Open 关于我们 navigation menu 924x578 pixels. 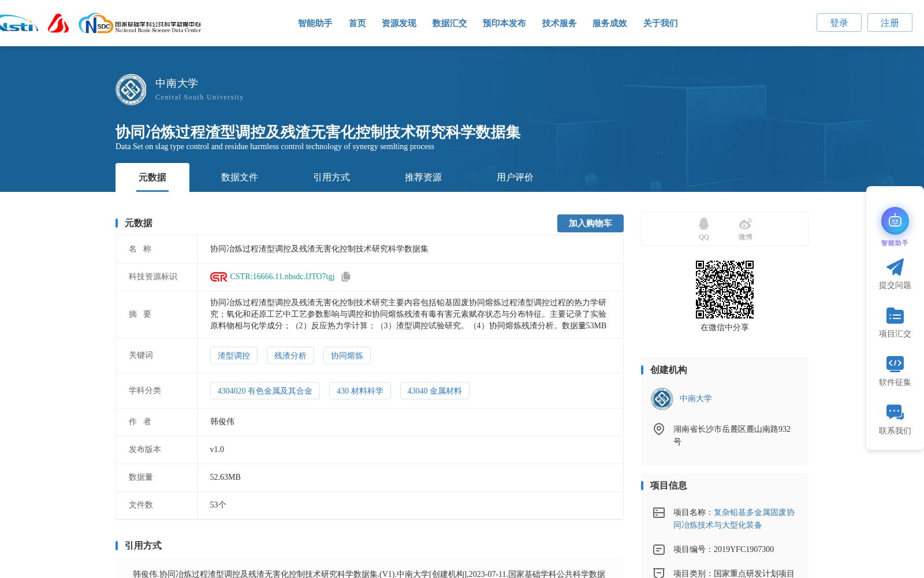pos(661,23)
